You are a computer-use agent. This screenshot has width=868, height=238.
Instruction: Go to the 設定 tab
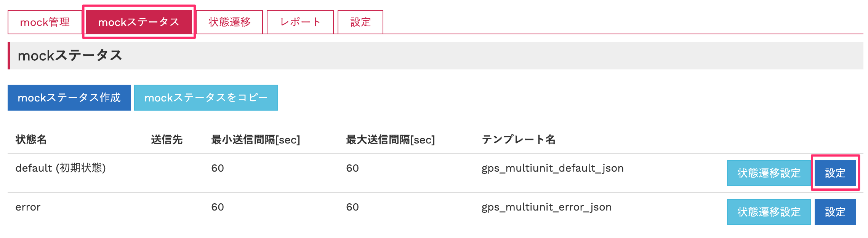click(360, 22)
